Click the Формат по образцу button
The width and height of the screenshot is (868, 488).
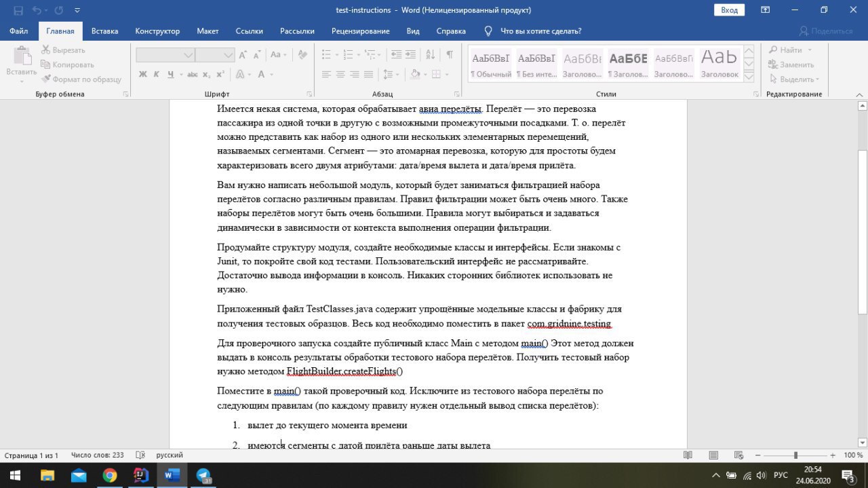click(81, 79)
